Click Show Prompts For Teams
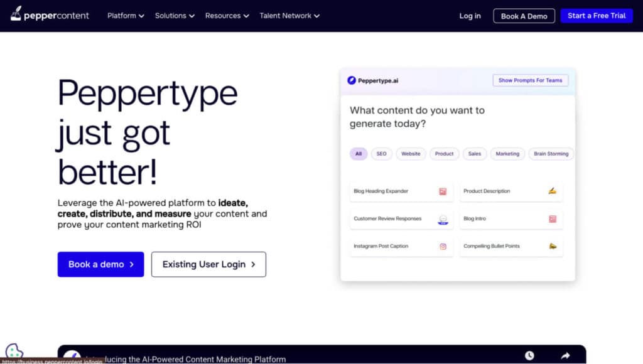Screen dimensions: 643x364 point(530,80)
